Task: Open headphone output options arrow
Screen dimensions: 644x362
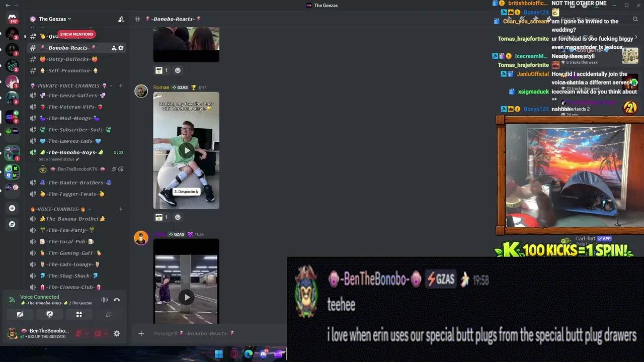Action: (x=106, y=333)
